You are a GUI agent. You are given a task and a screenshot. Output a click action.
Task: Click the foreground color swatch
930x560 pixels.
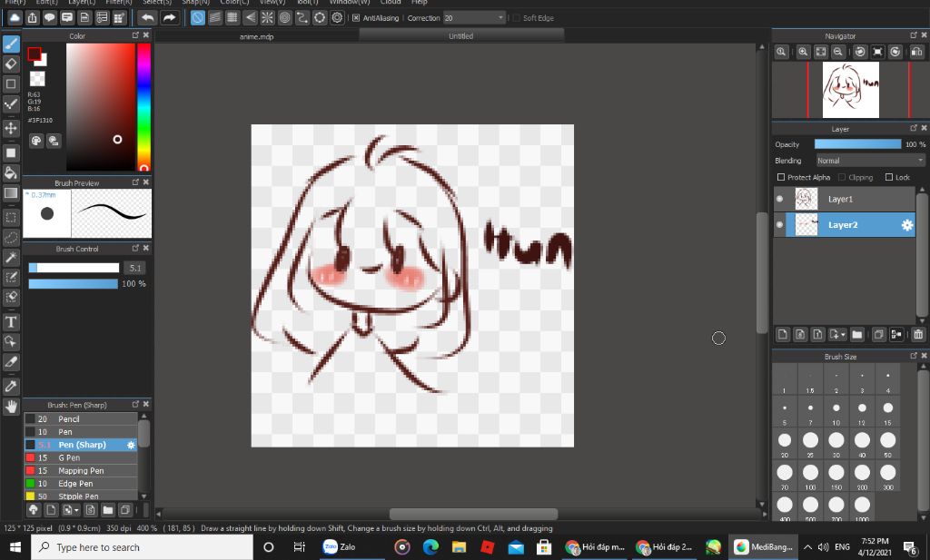pos(34,54)
